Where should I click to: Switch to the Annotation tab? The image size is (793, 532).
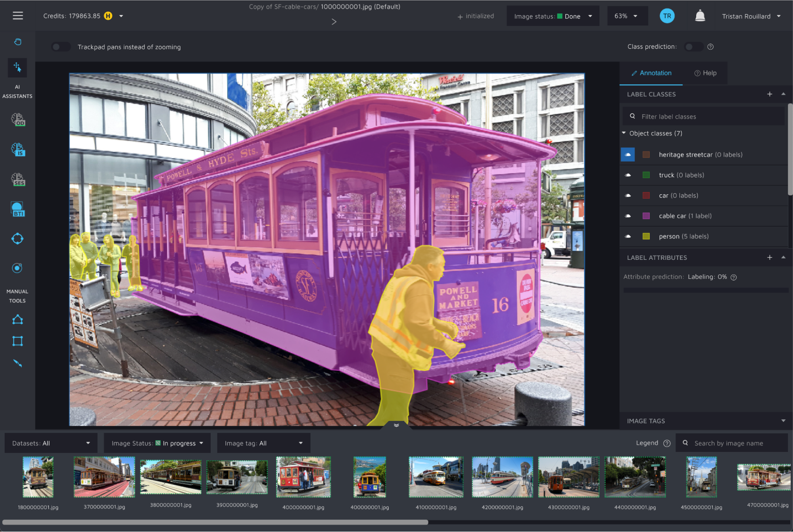(651, 73)
